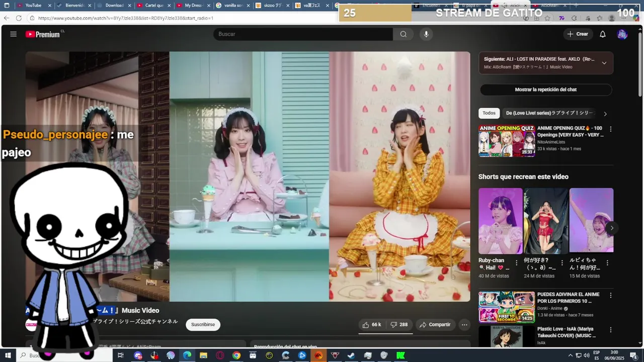Reload the page with refresh icon

point(19,18)
